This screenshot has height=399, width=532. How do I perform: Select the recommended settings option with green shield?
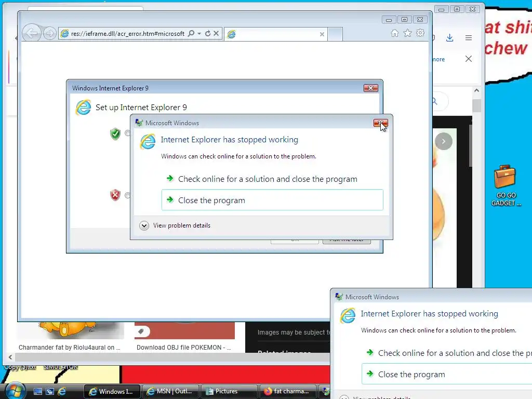(x=127, y=133)
